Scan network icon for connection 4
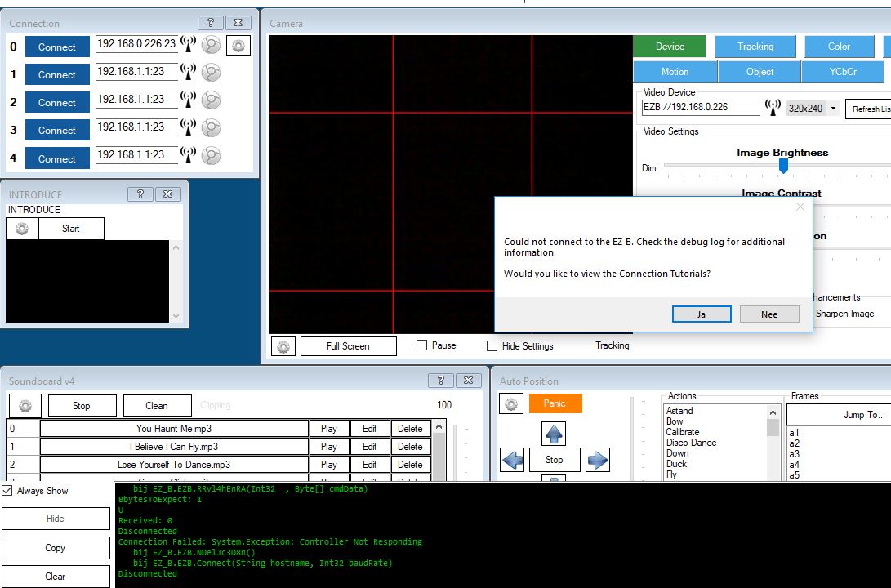 (x=188, y=156)
